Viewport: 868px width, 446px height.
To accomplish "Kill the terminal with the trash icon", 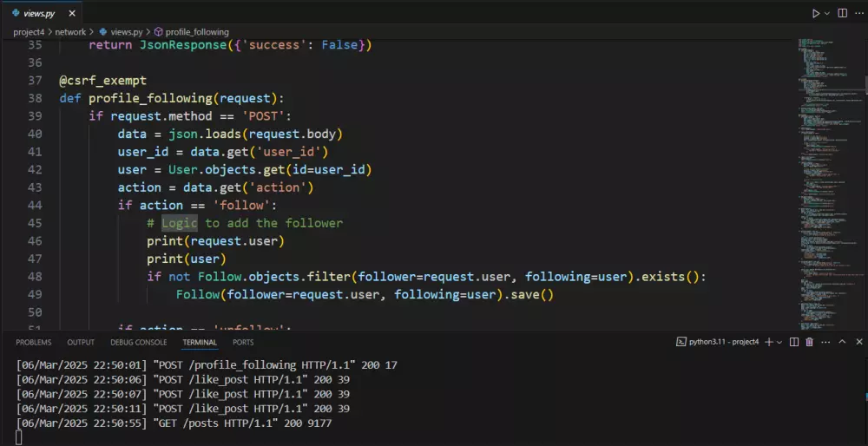I will click(x=809, y=342).
